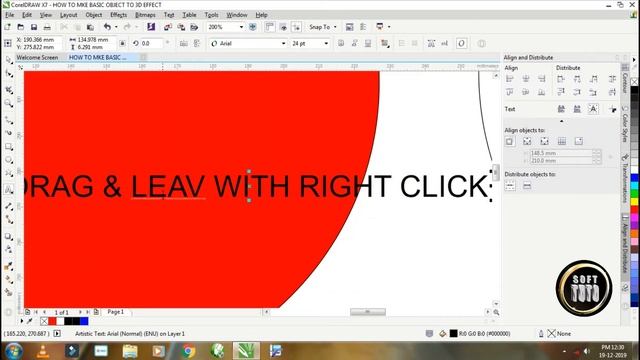Image resolution: width=640 pixels, height=360 pixels.
Task: Align objects to horizontal center
Action: click(526, 79)
